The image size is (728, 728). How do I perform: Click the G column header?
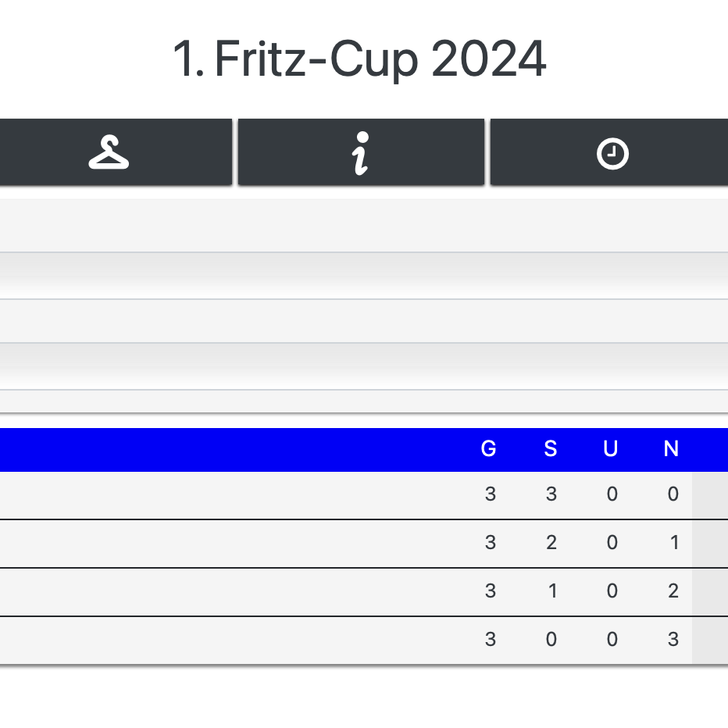point(489,449)
